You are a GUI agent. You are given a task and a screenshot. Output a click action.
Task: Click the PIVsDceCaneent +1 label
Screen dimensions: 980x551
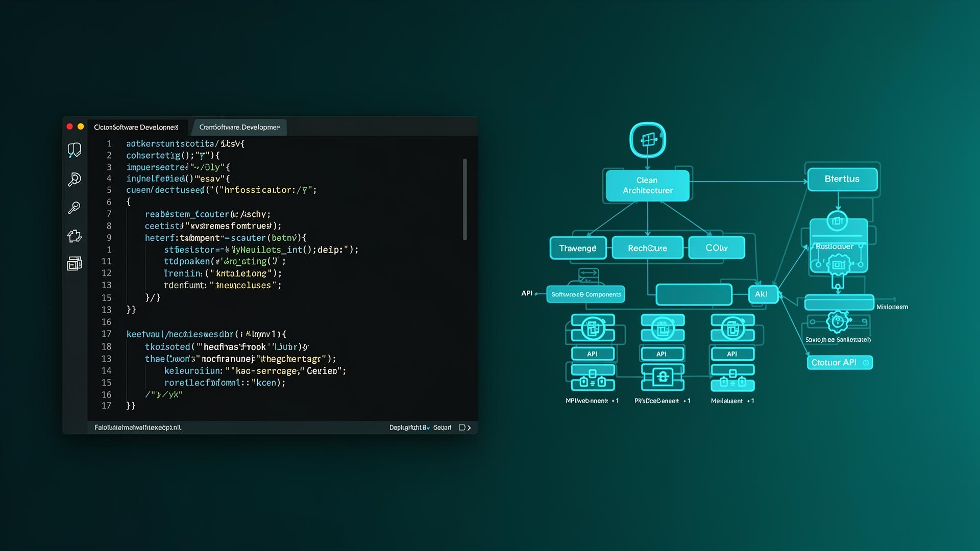[x=663, y=401]
